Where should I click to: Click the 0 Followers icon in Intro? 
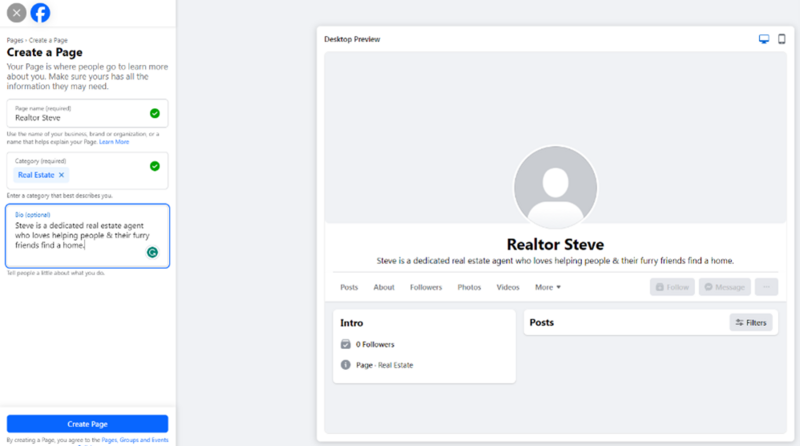point(345,344)
